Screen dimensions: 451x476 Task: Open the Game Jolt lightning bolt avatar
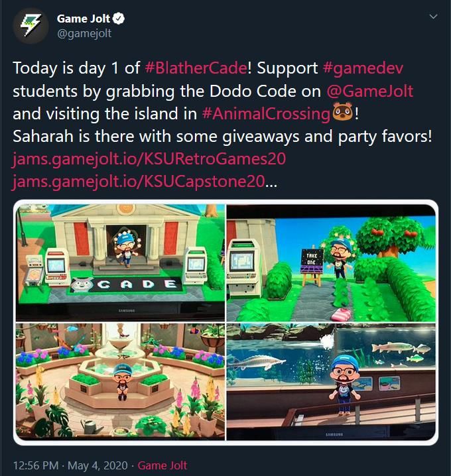click(x=31, y=26)
